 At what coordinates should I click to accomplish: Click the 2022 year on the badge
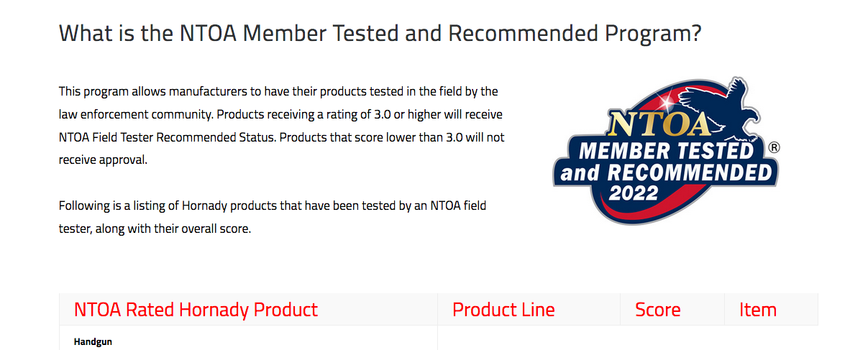tap(633, 193)
